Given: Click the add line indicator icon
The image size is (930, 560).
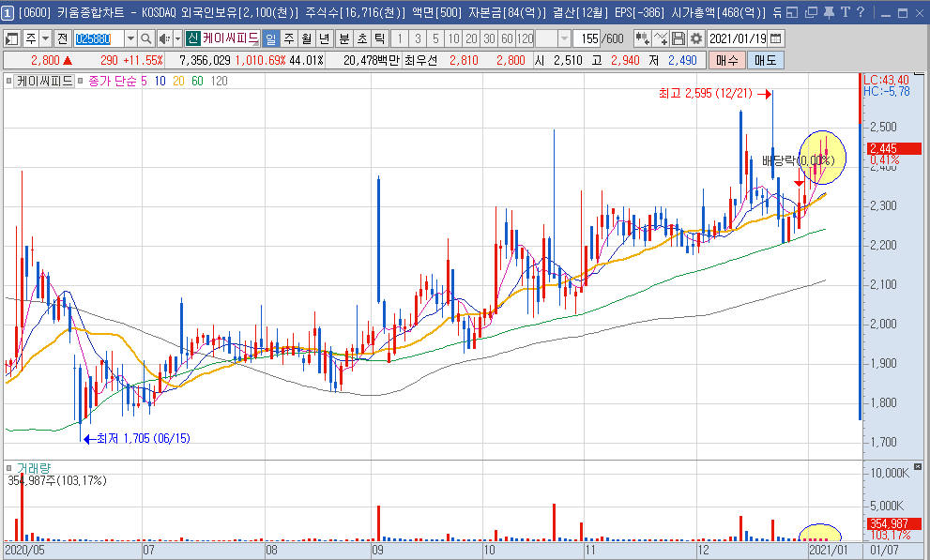Looking at the screenshot, I should pyautogui.click(x=661, y=38).
